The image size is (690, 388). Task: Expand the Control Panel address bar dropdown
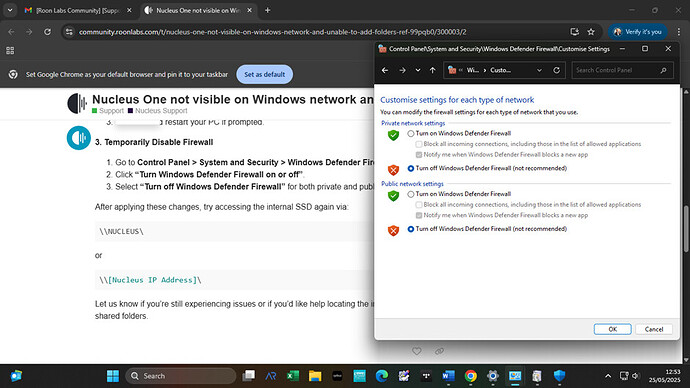pyautogui.click(x=539, y=70)
